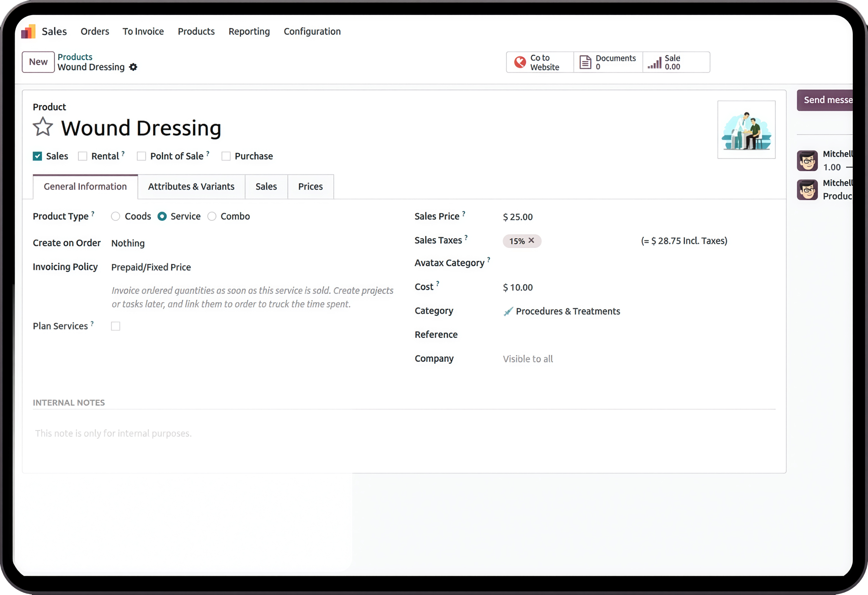Select Combo product type radio
Screen dimensions: 868x595
212,217
